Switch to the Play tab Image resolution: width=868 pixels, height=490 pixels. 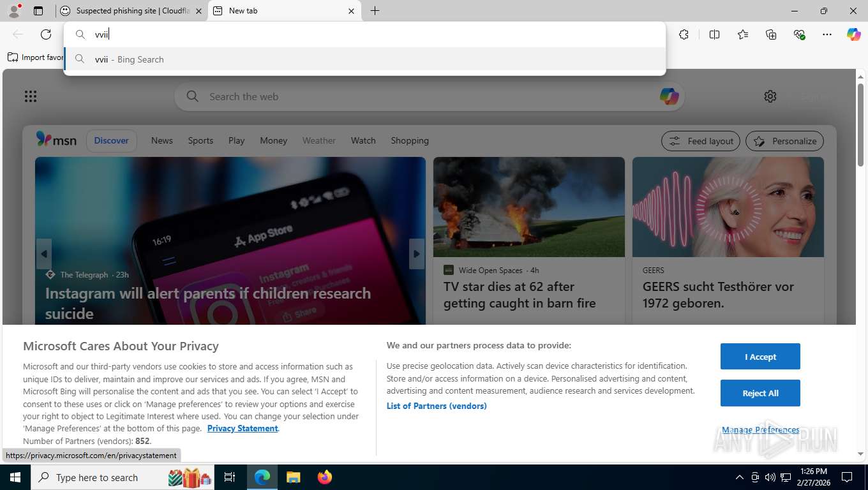click(x=237, y=140)
